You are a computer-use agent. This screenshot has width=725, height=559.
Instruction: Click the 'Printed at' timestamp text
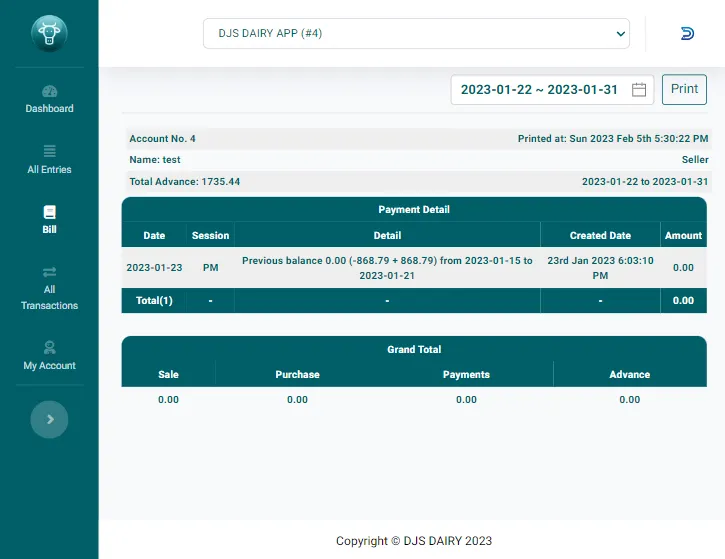pos(613,139)
